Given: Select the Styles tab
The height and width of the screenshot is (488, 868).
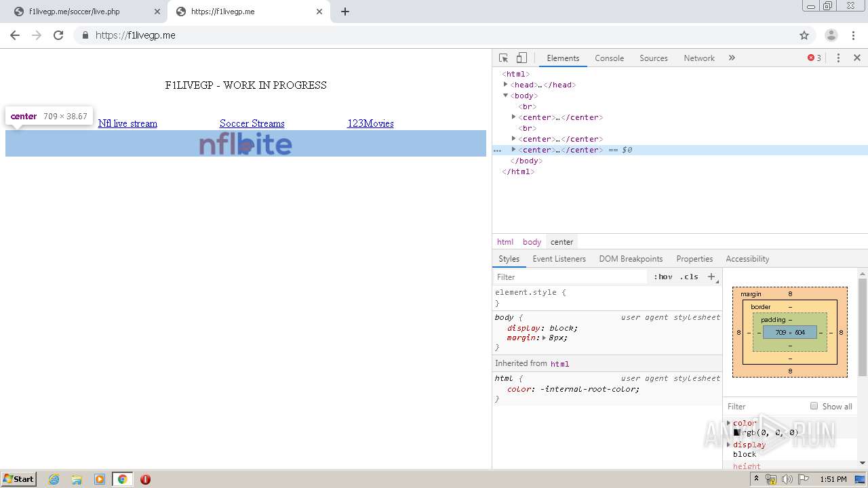Looking at the screenshot, I should click(x=509, y=259).
